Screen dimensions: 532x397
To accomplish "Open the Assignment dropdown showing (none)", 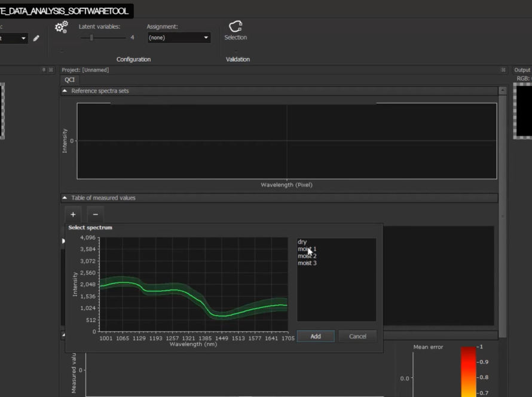I will coord(179,38).
